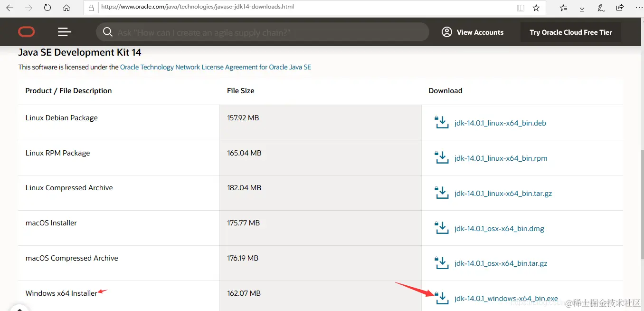Open the browser downloads icon
The height and width of the screenshot is (311, 644).
tap(582, 8)
